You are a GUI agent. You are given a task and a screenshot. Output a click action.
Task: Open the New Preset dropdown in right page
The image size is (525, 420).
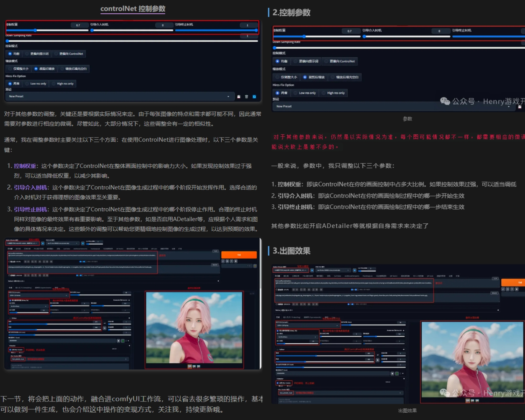point(394,106)
